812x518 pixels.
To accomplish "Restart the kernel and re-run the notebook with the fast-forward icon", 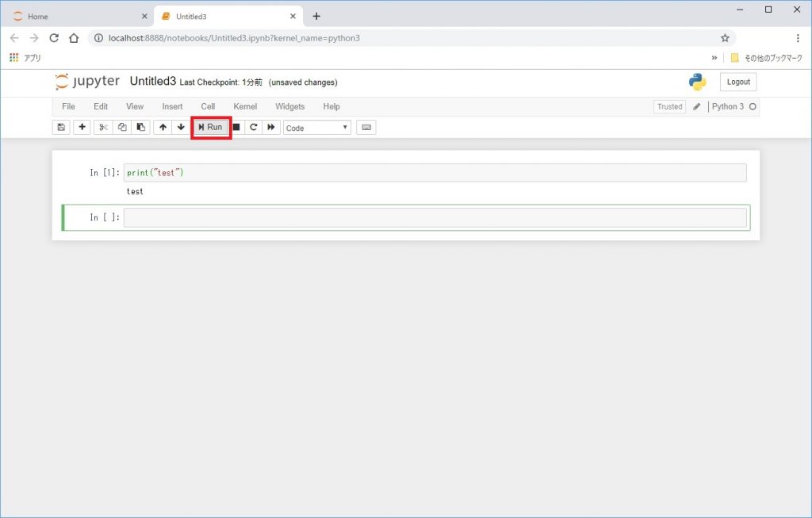I will 271,128.
